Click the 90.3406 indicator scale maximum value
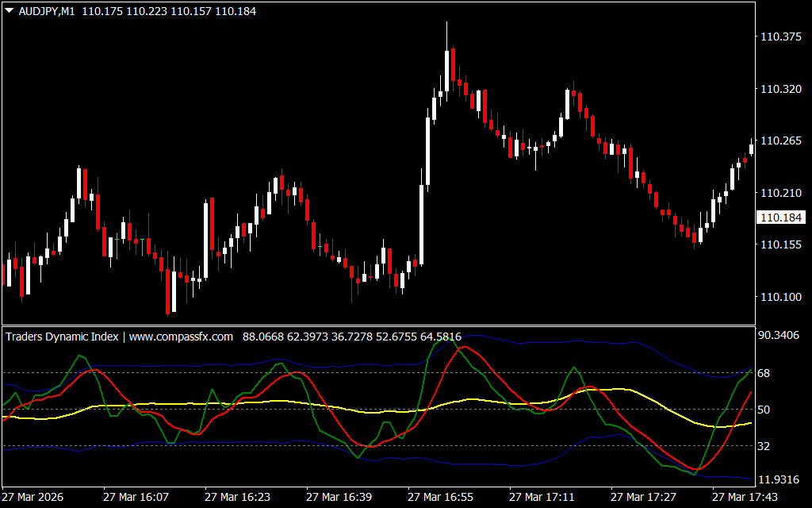The image size is (812, 508). click(x=780, y=335)
